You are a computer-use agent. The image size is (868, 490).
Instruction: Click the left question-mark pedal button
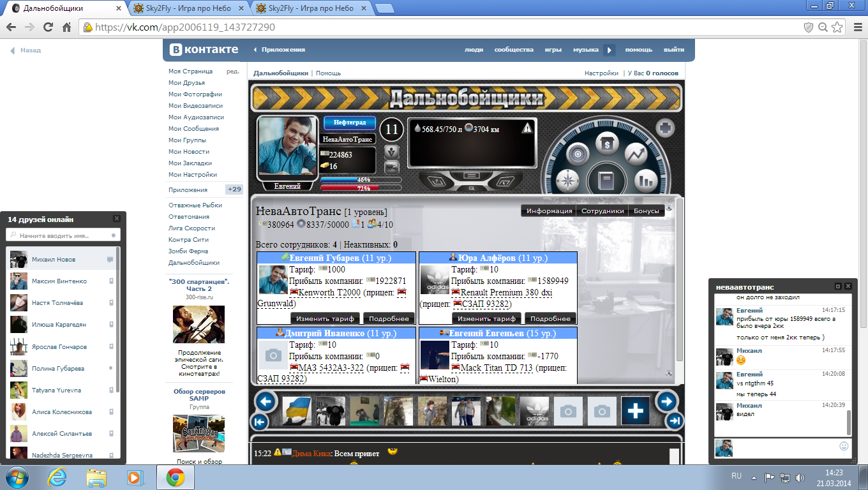pyautogui.click(x=437, y=181)
